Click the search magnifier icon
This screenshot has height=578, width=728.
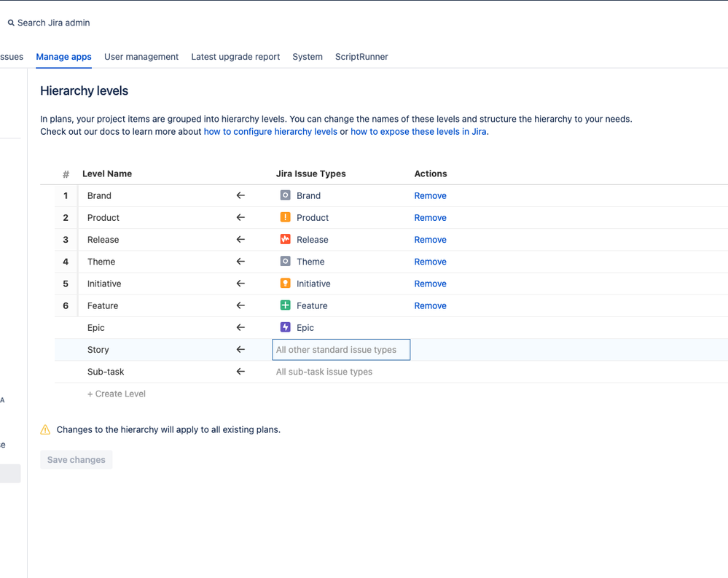11,23
